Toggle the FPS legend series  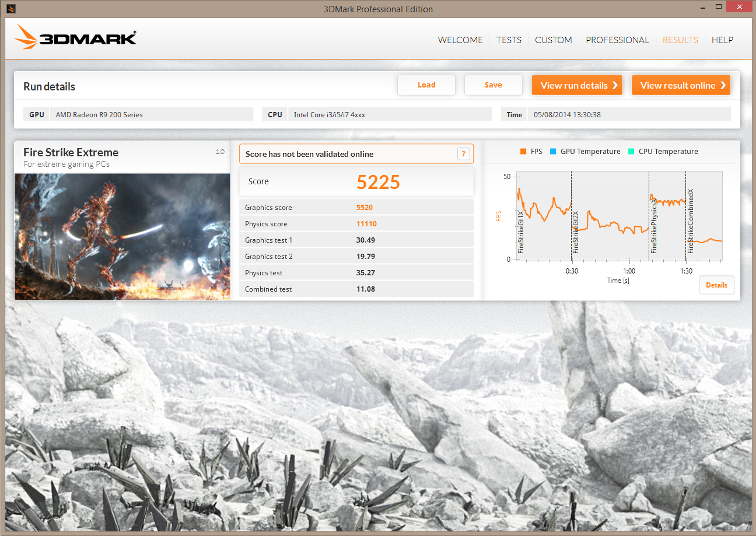point(531,152)
